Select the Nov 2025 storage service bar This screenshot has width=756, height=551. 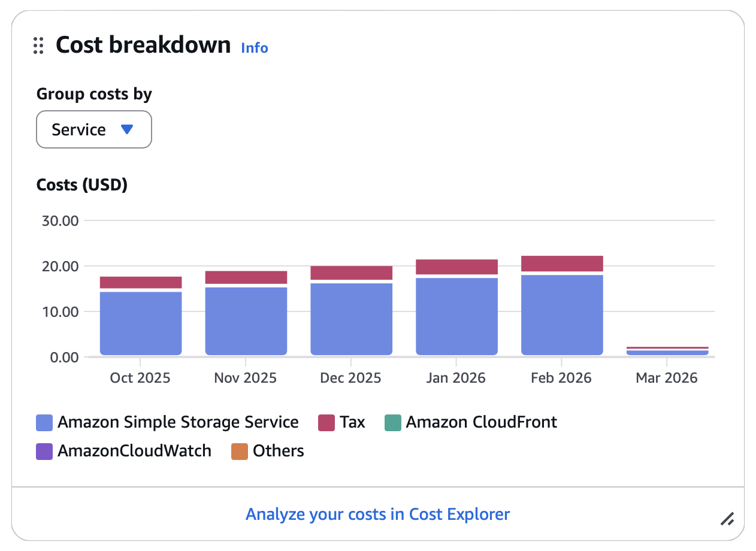tap(246, 321)
